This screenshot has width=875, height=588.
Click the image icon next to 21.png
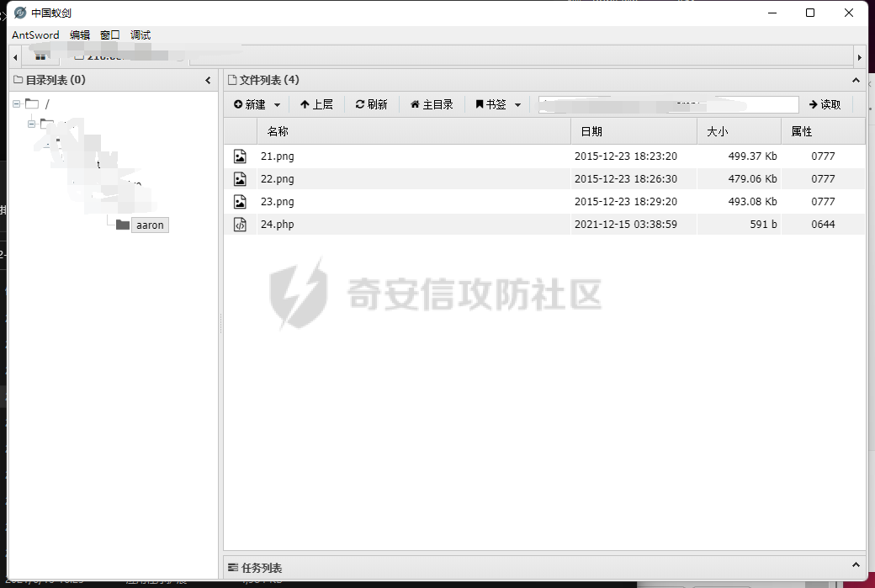pos(239,156)
